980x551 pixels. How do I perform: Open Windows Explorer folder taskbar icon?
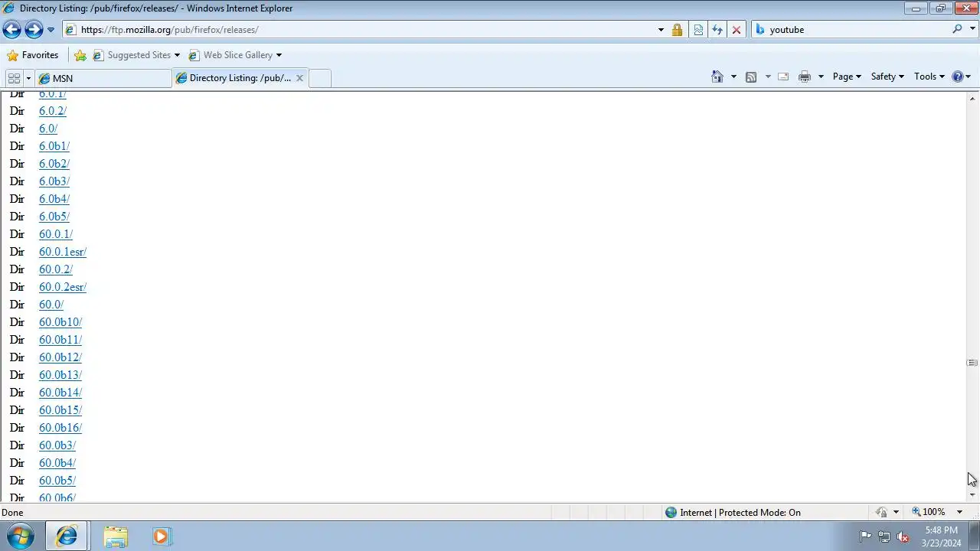pyautogui.click(x=116, y=536)
